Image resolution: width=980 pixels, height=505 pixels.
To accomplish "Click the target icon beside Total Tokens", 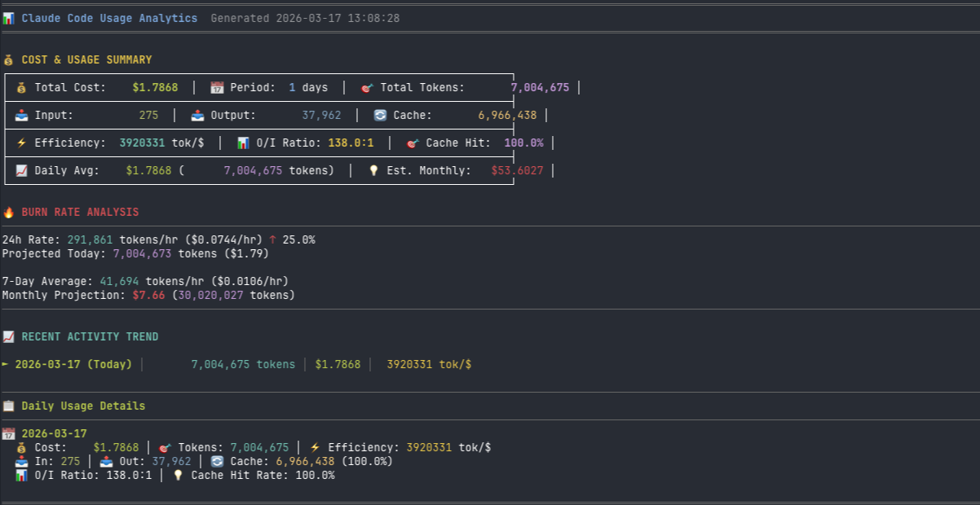I will pyautogui.click(x=367, y=88).
